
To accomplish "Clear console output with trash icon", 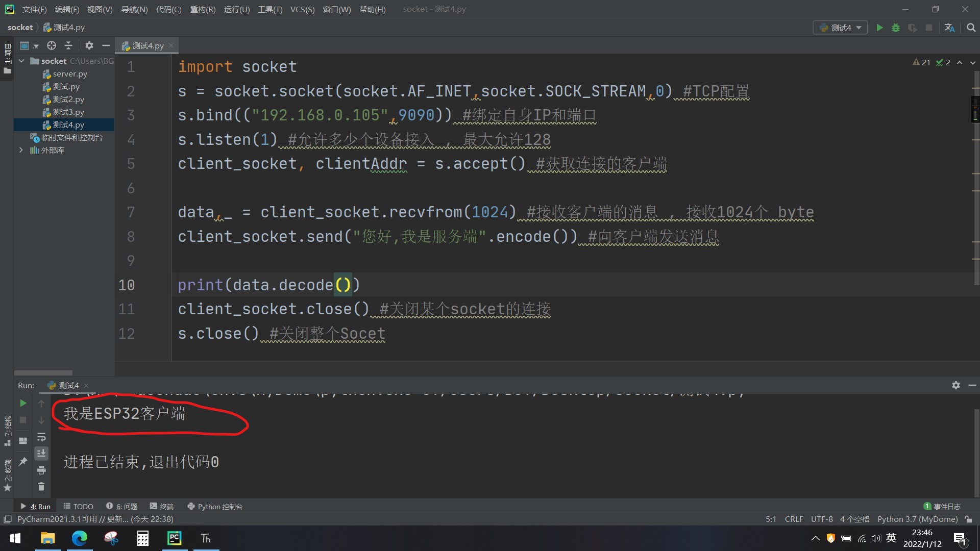I will click(x=41, y=486).
